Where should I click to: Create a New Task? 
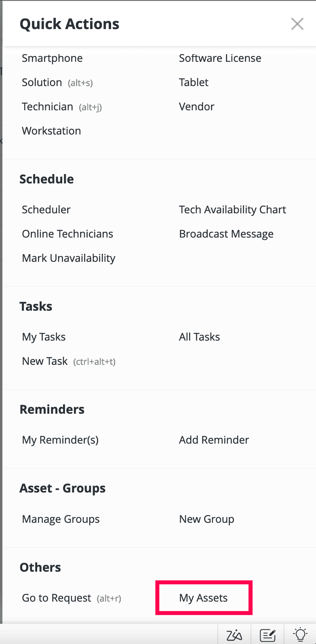(45, 361)
